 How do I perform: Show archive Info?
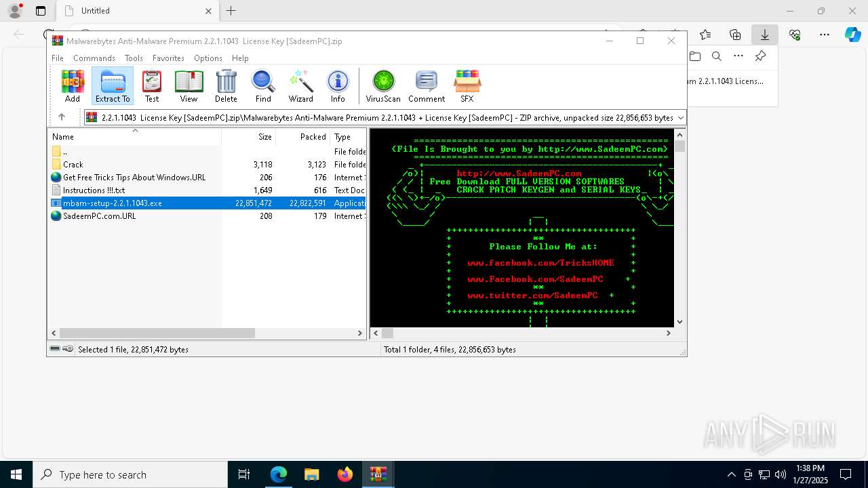(338, 86)
